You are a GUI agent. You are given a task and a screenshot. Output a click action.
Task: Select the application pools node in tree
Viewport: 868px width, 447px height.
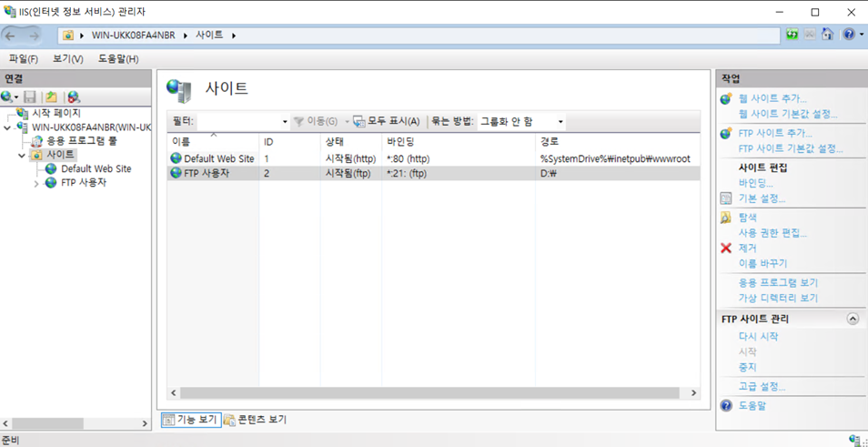click(x=81, y=141)
